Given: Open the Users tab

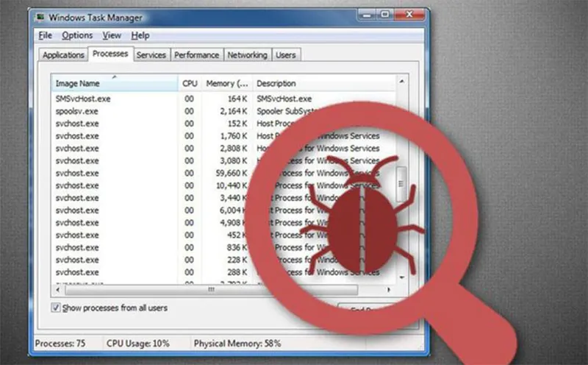Looking at the screenshot, I should [x=286, y=55].
